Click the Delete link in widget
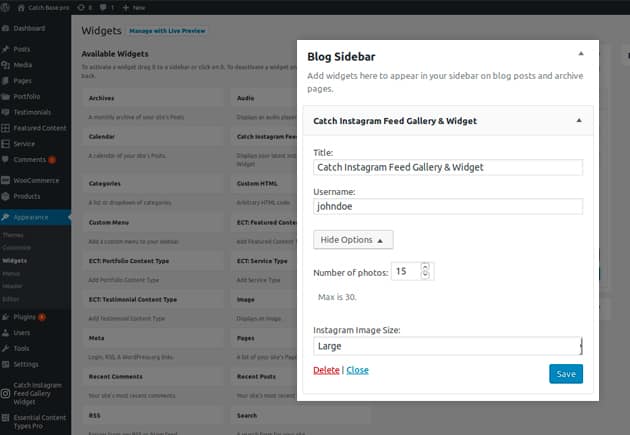The height and width of the screenshot is (435, 630). pos(326,370)
